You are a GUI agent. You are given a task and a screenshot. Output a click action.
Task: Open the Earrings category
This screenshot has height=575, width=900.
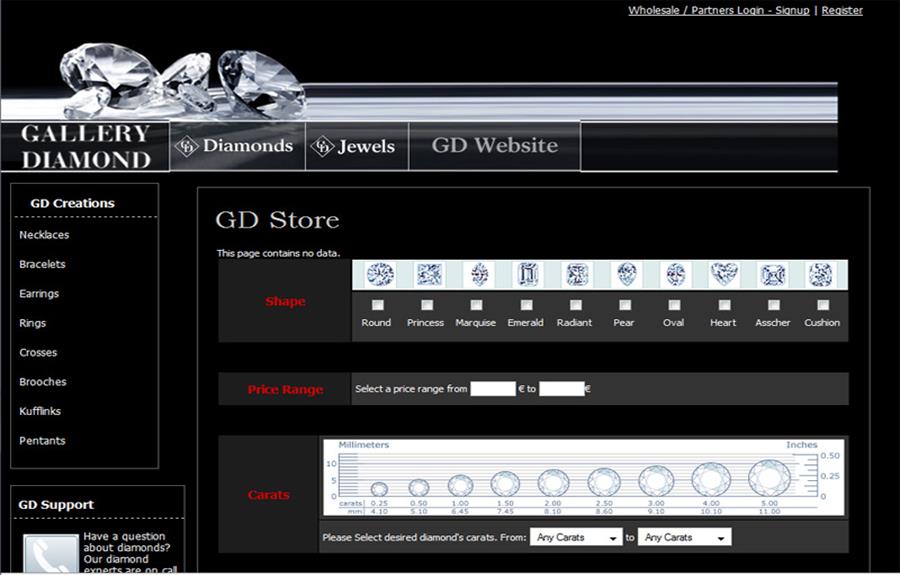pyautogui.click(x=39, y=293)
